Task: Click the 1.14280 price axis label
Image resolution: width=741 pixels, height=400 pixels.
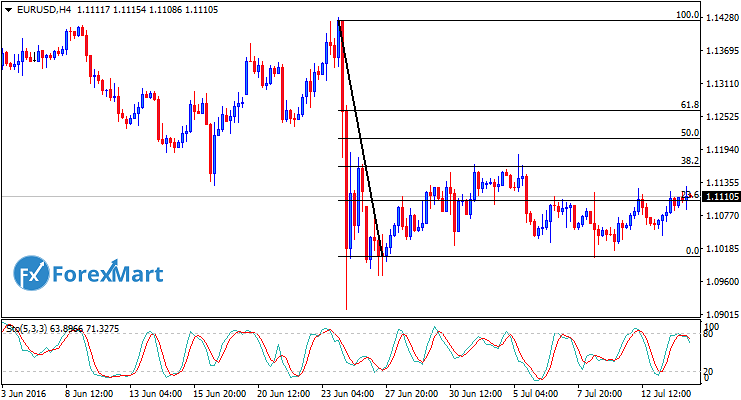Action: coord(721,19)
